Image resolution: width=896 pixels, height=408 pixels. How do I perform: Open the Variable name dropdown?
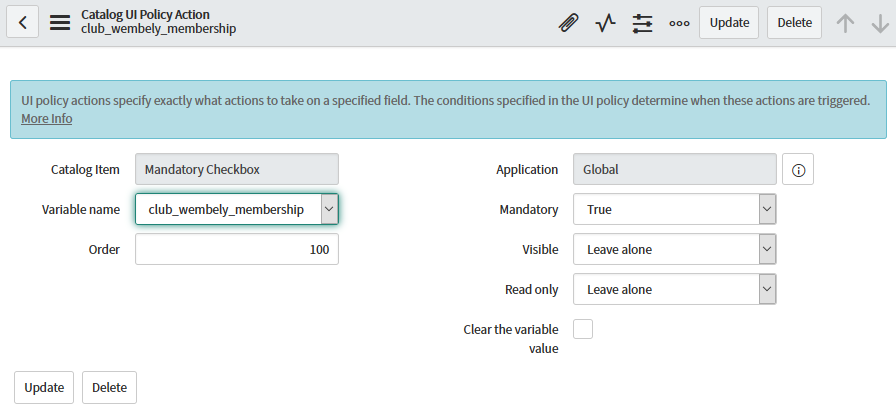tap(237, 209)
